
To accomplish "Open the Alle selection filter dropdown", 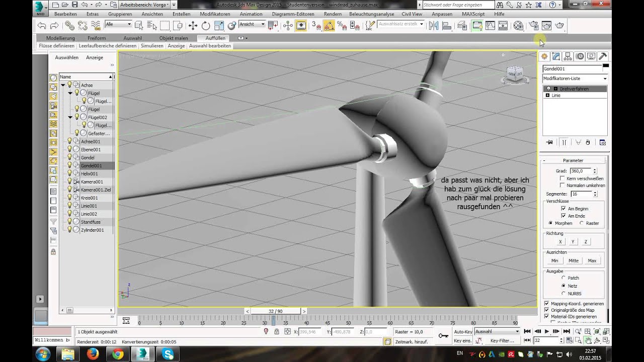I will [x=119, y=24].
